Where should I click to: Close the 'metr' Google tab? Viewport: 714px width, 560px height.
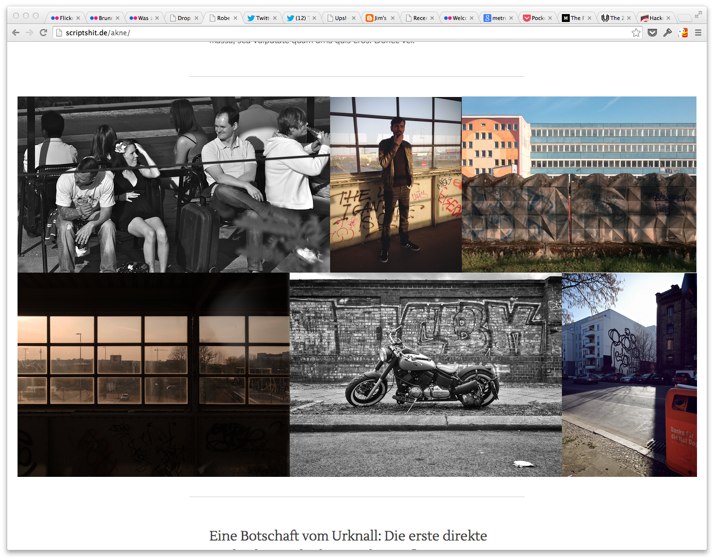click(x=511, y=18)
